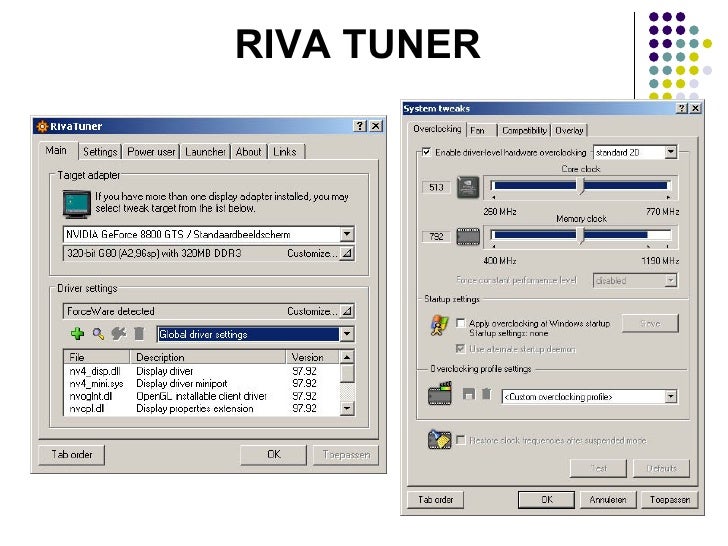Image resolution: width=728 pixels, height=546 pixels.
Task: Click the help question mark in RivaTuner title bar
Action: pyautogui.click(x=360, y=126)
